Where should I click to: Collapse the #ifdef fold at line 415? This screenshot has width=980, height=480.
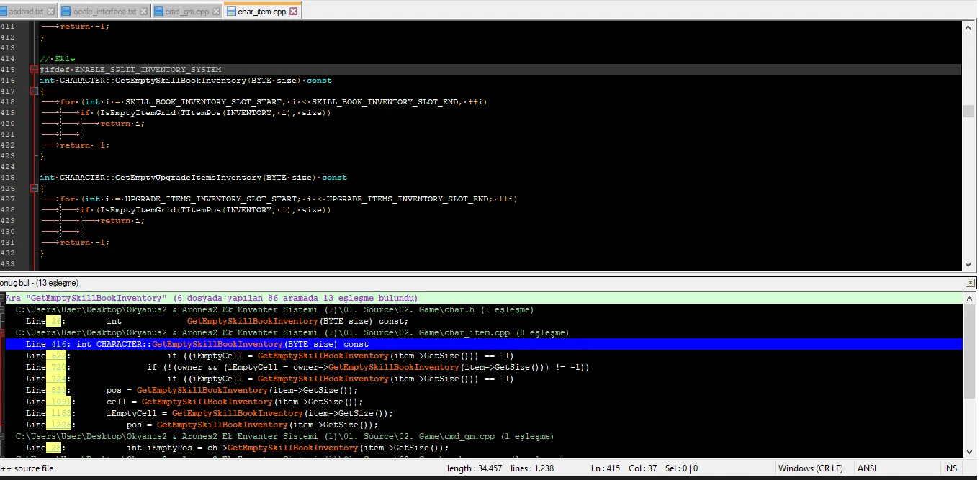point(34,70)
